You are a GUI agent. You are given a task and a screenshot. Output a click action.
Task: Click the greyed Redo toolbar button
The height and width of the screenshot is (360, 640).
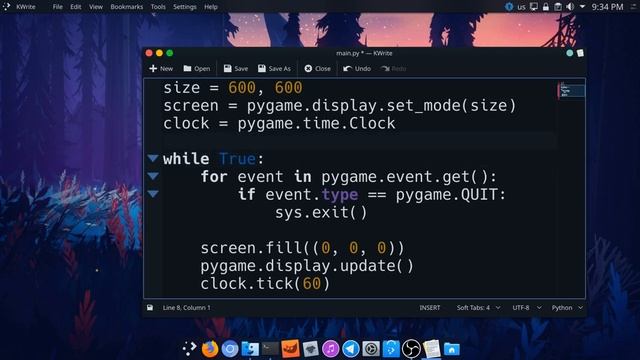click(x=393, y=69)
